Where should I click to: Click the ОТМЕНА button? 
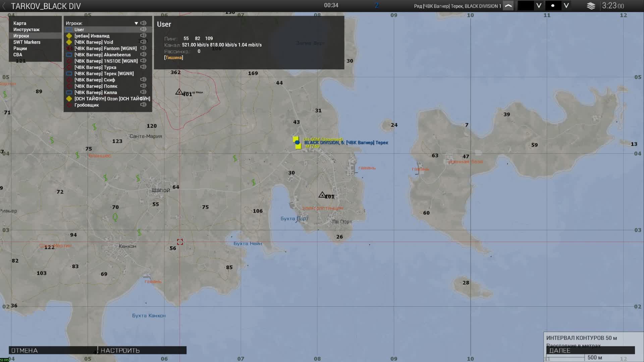(x=53, y=350)
